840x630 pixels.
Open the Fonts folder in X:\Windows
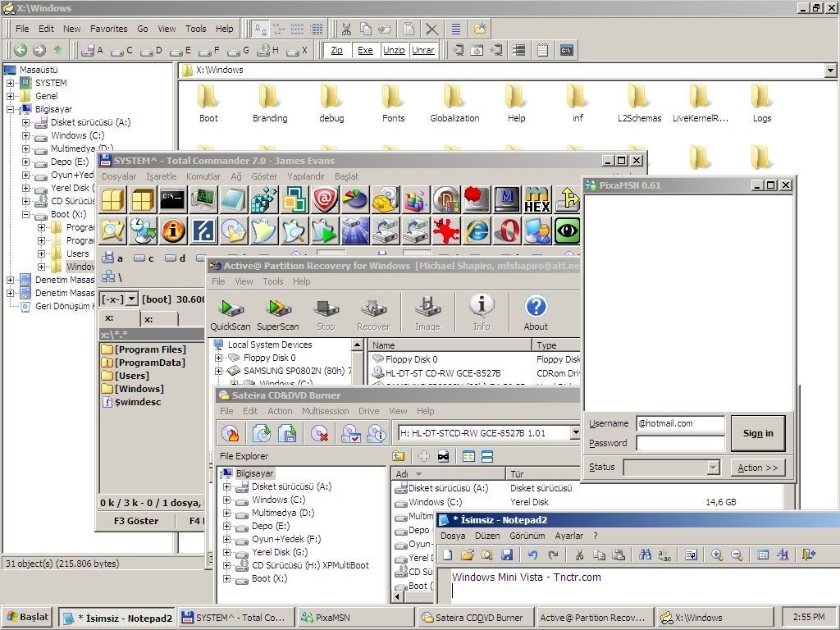coord(393,104)
